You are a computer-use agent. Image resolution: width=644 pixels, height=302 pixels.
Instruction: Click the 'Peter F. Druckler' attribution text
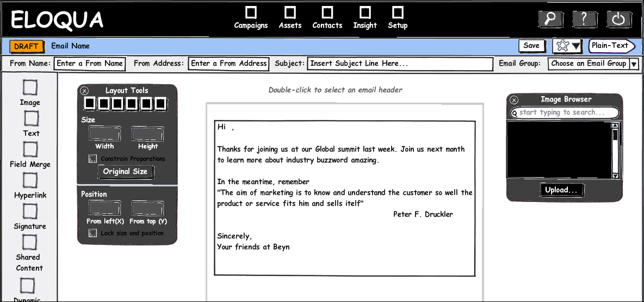[x=423, y=214]
